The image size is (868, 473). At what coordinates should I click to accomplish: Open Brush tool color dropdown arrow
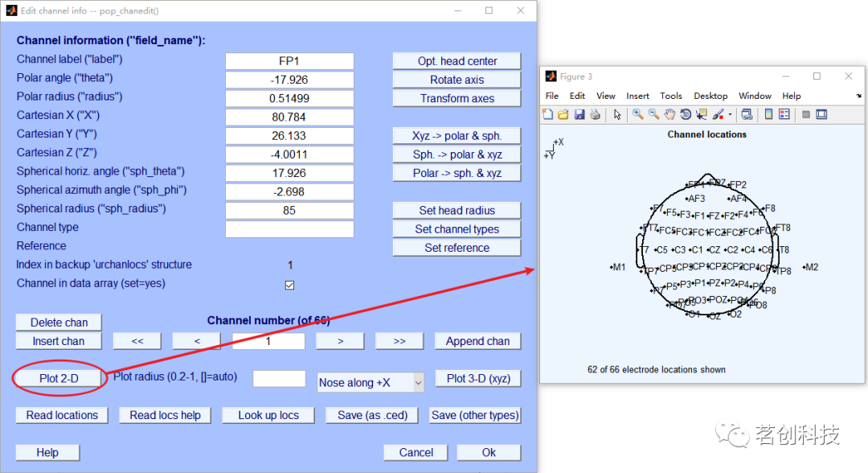tap(730, 115)
